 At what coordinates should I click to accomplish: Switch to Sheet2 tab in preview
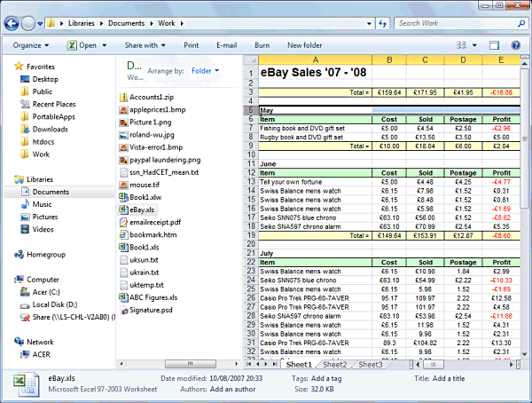point(335,365)
